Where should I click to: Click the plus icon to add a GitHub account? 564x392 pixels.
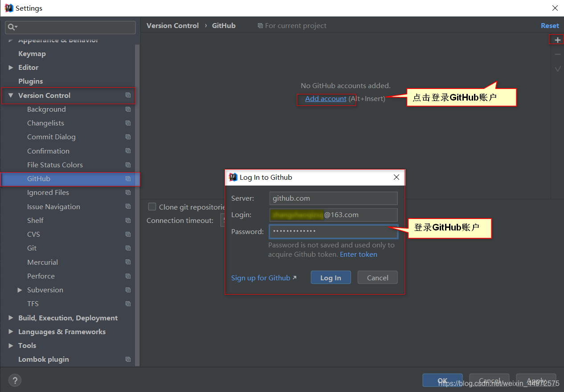pyautogui.click(x=557, y=40)
